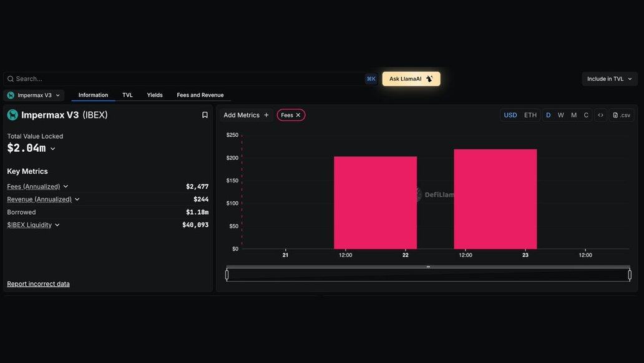Select cumulative (C) chart mode
The width and height of the screenshot is (644, 363).
pyautogui.click(x=586, y=115)
